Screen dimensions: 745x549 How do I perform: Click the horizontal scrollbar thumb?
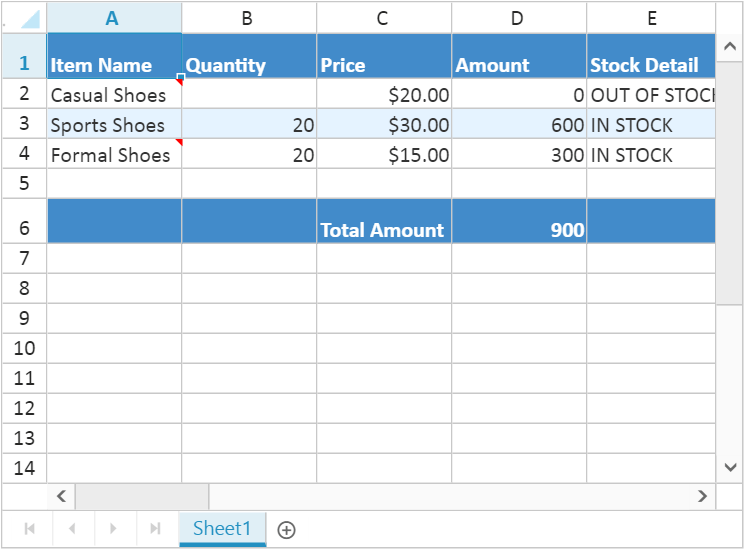point(142,496)
